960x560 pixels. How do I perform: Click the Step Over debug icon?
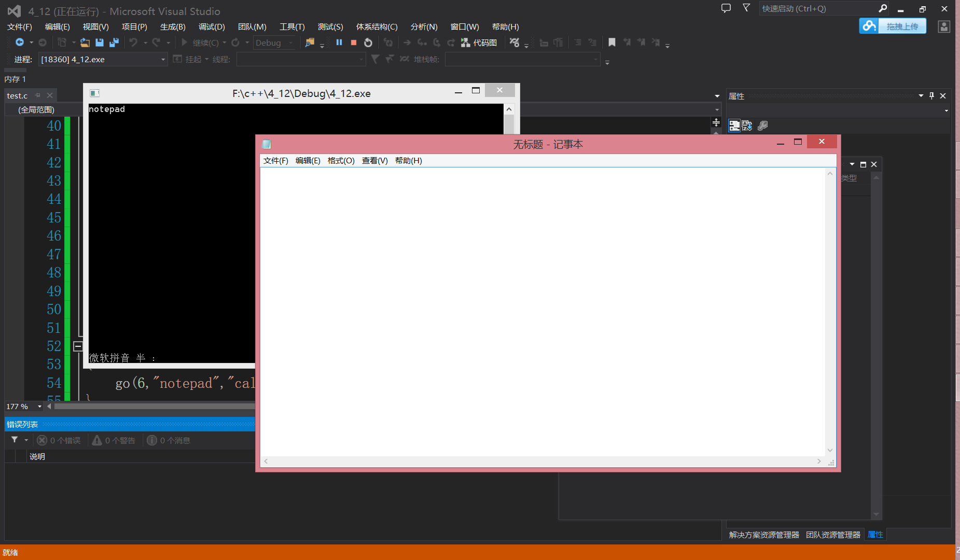(437, 43)
